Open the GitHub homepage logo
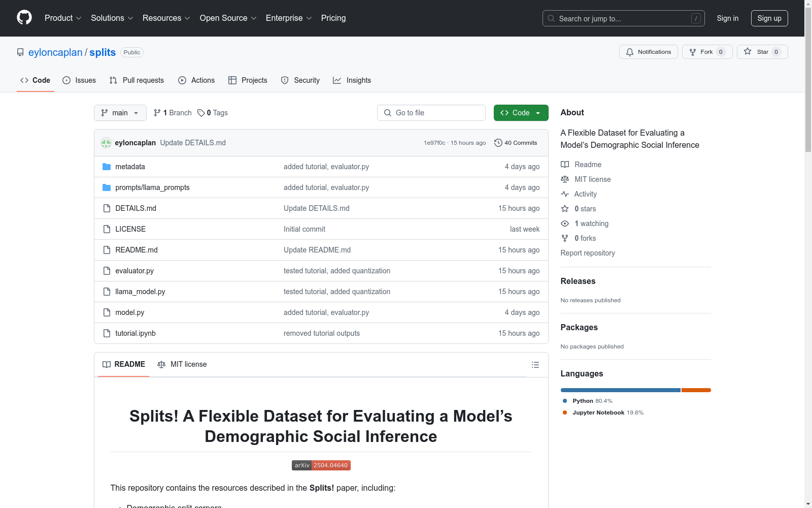This screenshot has width=812, height=508. 24,18
